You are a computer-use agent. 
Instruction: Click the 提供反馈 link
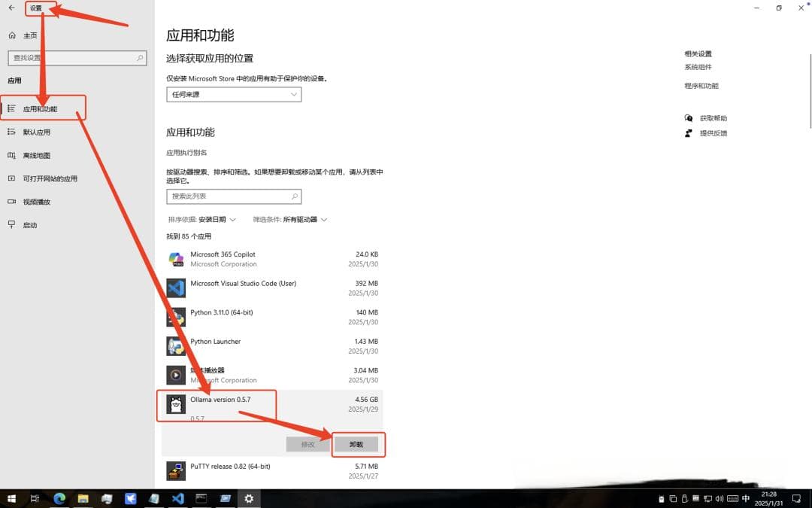click(x=714, y=133)
